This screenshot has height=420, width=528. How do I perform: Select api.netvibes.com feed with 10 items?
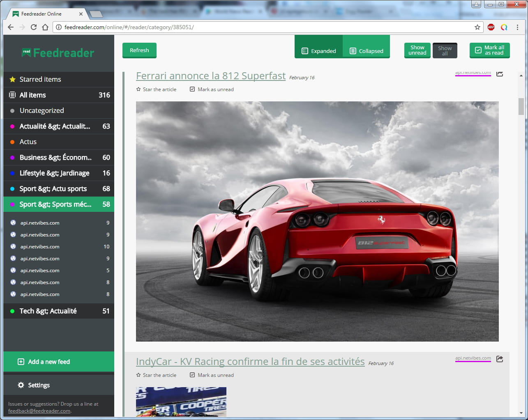[x=59, y=246]
